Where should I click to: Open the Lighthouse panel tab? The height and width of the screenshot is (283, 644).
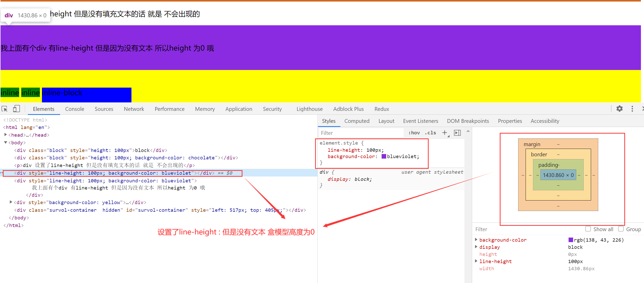point(309,109)
